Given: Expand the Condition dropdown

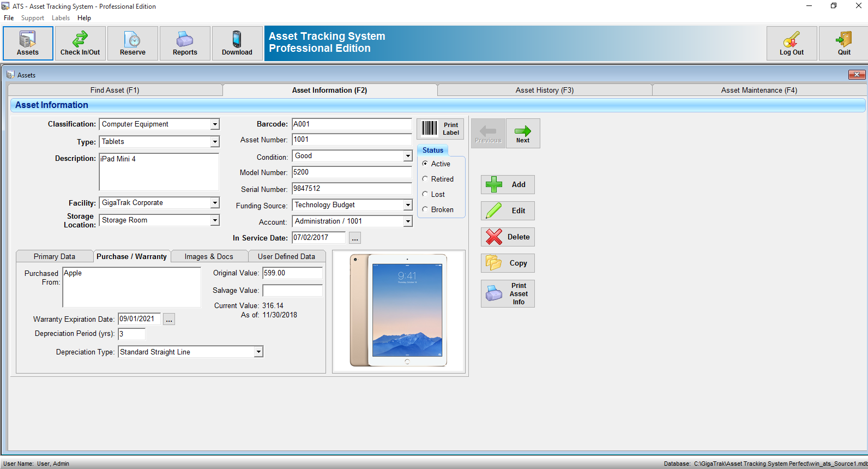Looking at the screenshot, I should 408,156.
